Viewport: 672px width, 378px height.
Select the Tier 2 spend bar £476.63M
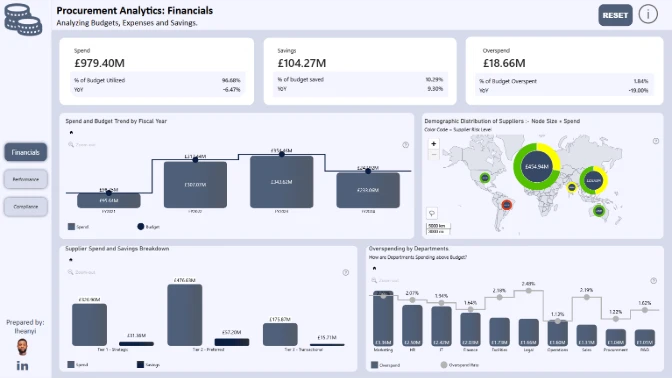(x=185, y=315)
